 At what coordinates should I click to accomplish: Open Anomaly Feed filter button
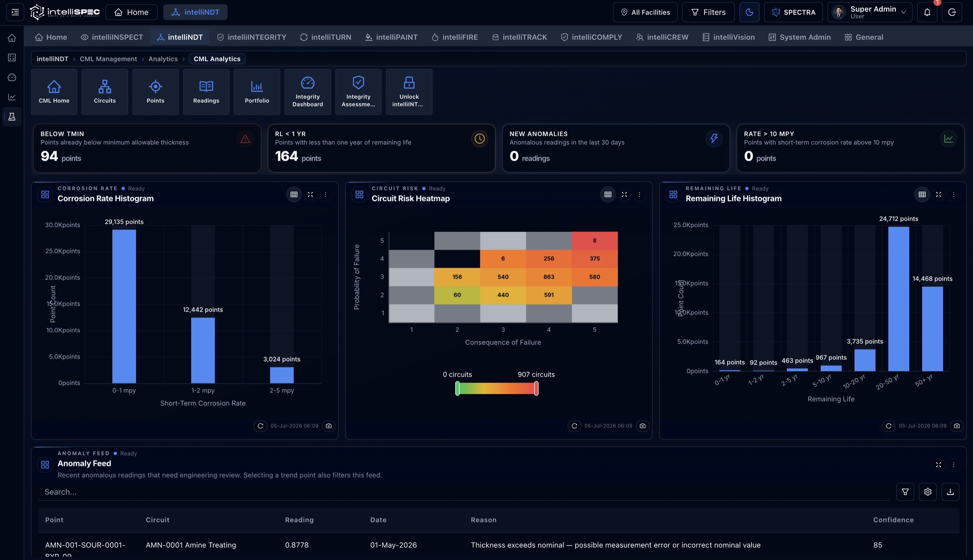pyautogui.click(x=905, y=492)
